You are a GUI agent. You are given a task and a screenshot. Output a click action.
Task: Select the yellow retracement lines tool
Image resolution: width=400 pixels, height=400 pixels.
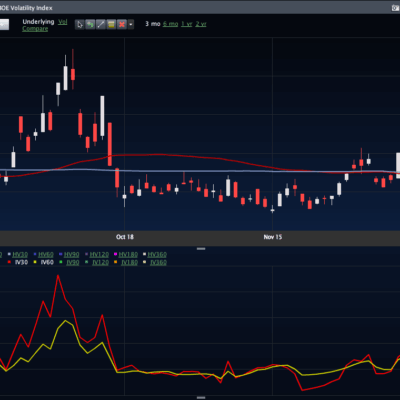(111, 24)
